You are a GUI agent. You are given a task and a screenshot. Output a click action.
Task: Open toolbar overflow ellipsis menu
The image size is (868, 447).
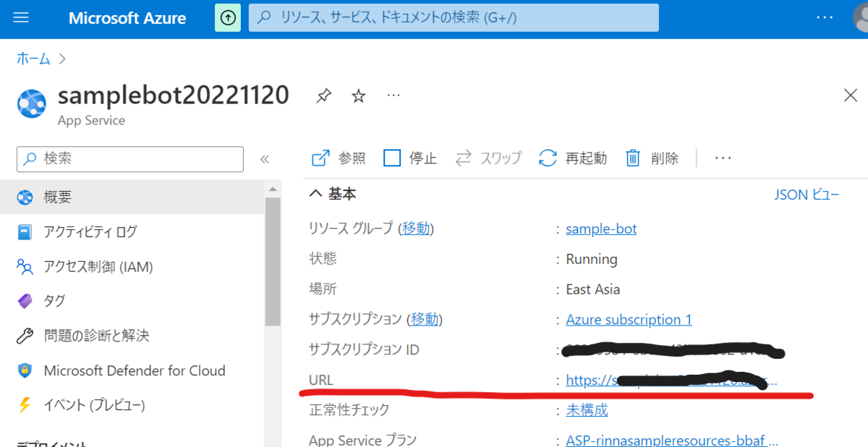[723, 158]
